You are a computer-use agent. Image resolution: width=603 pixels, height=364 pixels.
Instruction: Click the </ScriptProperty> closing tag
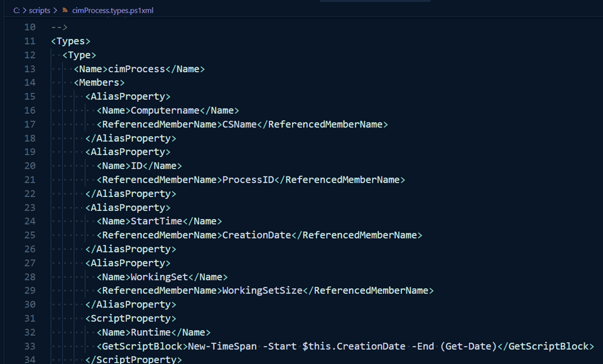click(x=133, y=360)
